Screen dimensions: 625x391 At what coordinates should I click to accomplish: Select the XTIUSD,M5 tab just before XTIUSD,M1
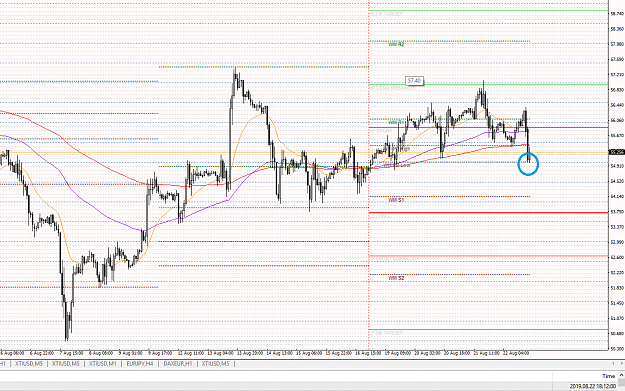(66, 363)
